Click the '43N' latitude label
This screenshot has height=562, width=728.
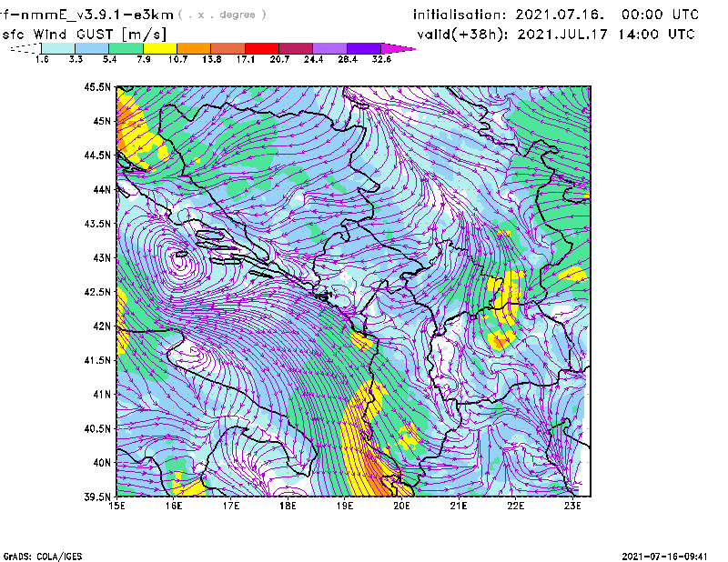102,257
